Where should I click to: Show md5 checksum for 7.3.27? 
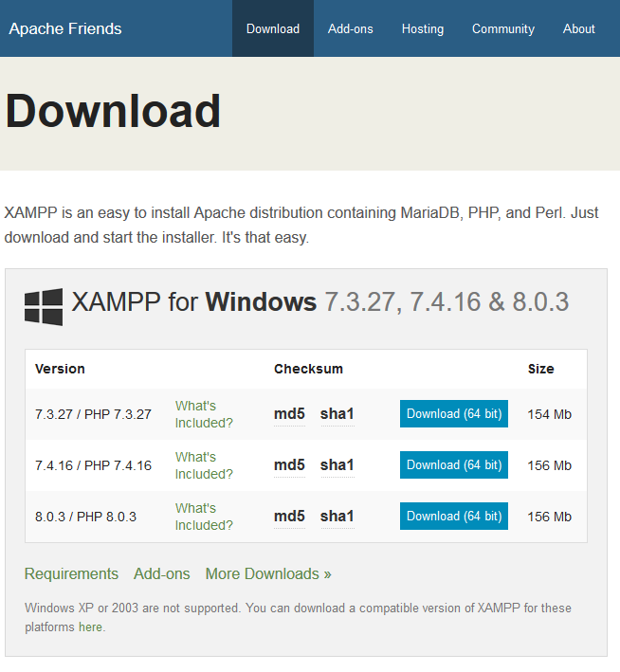289,414
